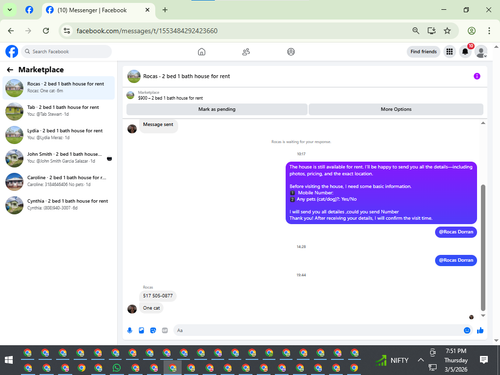Open the John Smith conversation
The width and height of the screenshot is (500, 375).
point(59,158)
